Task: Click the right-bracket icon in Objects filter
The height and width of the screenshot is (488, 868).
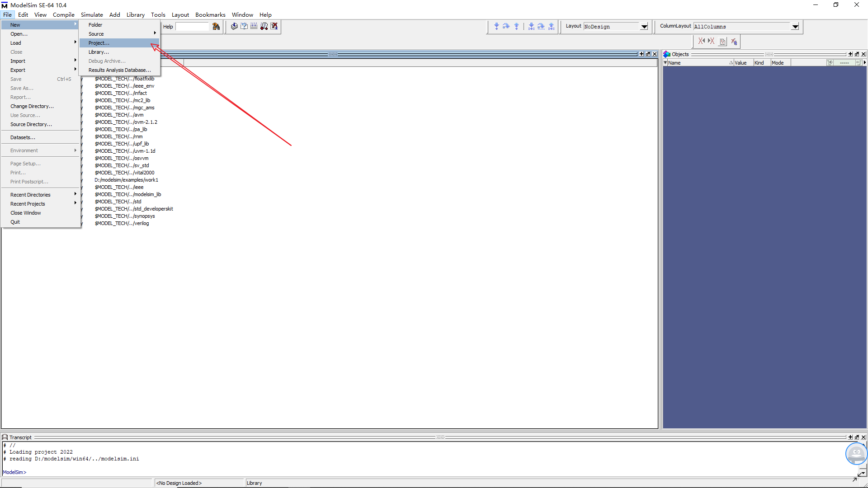Action: pos(858,63)
